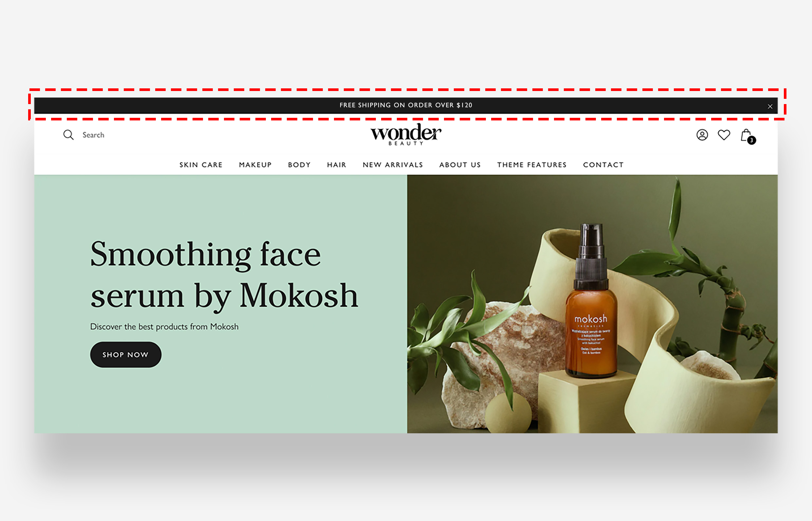Viewport: 812px width, 521px height.
Task: Select the Hair navigation item
Action: (x=337, y=165)
